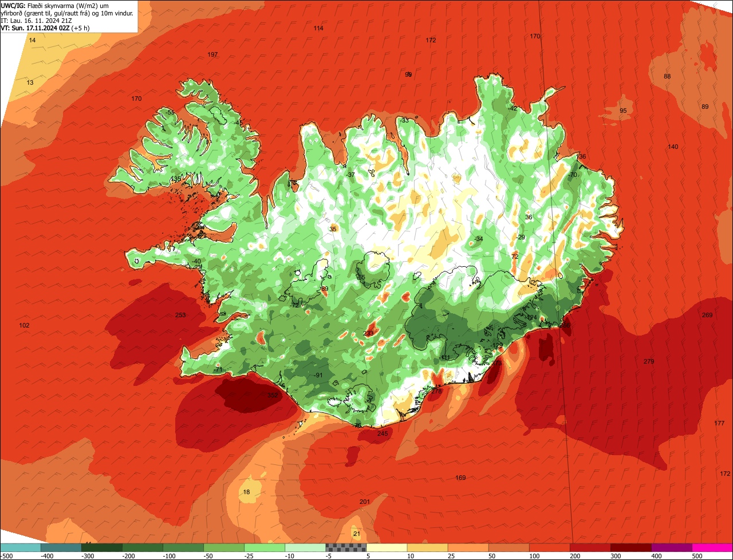Click the purple 400 to 500 legend swatch
The image size is (733, 560).
(x=671, y=547)
